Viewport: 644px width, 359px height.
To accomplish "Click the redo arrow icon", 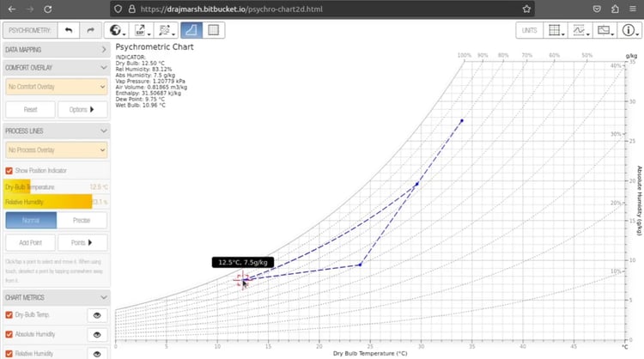I will coord(90,30).
